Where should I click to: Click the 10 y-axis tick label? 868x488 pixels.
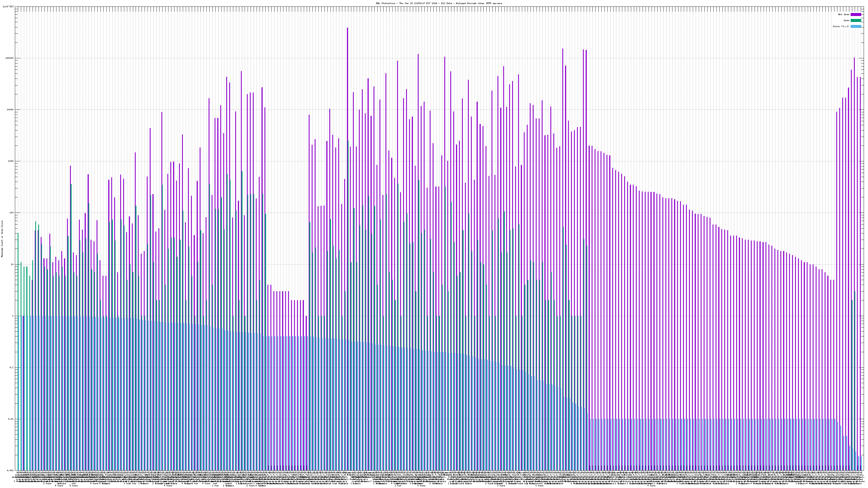tap(12, 264)
